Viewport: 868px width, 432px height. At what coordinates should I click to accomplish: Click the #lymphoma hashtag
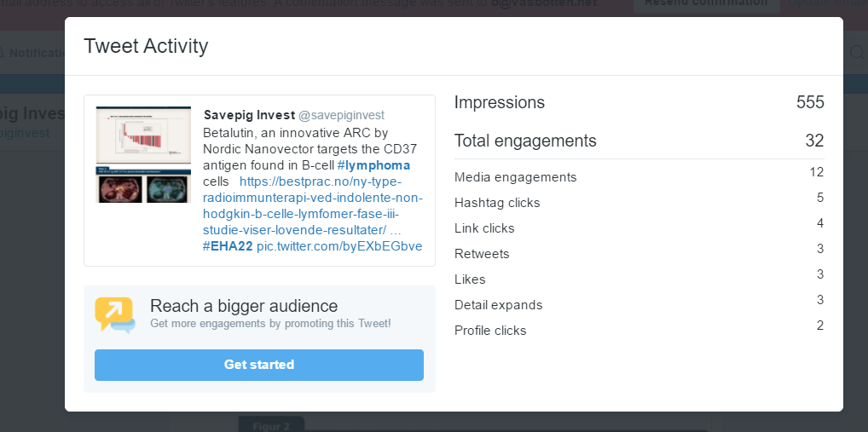[373, 165]
